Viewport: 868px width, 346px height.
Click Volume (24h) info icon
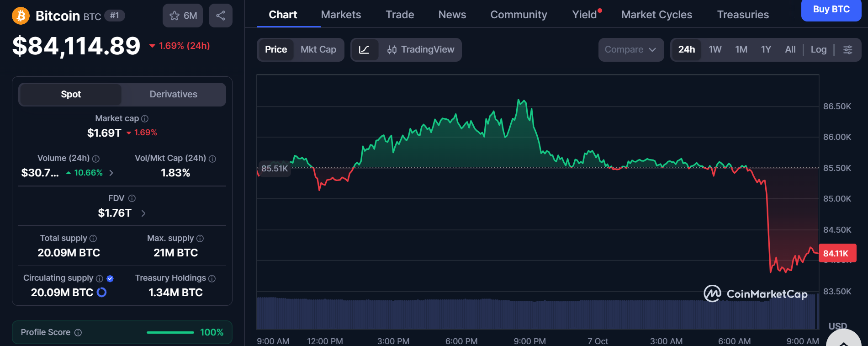pyautogui.click(x=96, y=159)
